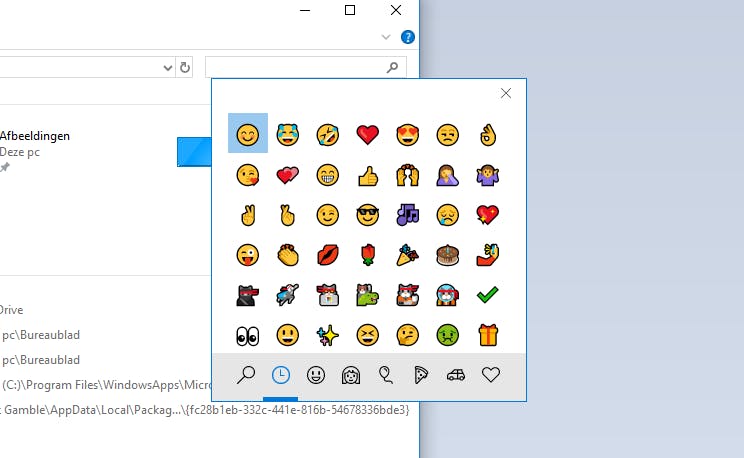Pick the flying ninja cat emoji
This screenshot has height=458, width=744.
click(288, 295)
